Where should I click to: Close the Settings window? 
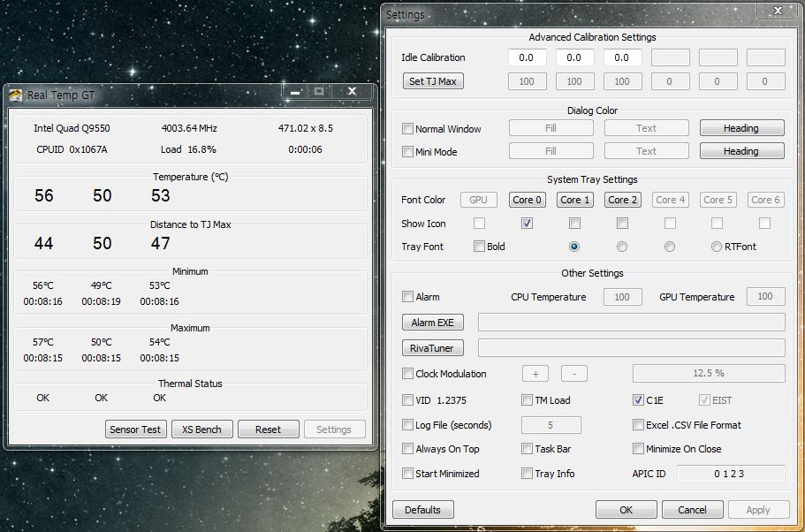pyautogui.click(x=778, y=11)
